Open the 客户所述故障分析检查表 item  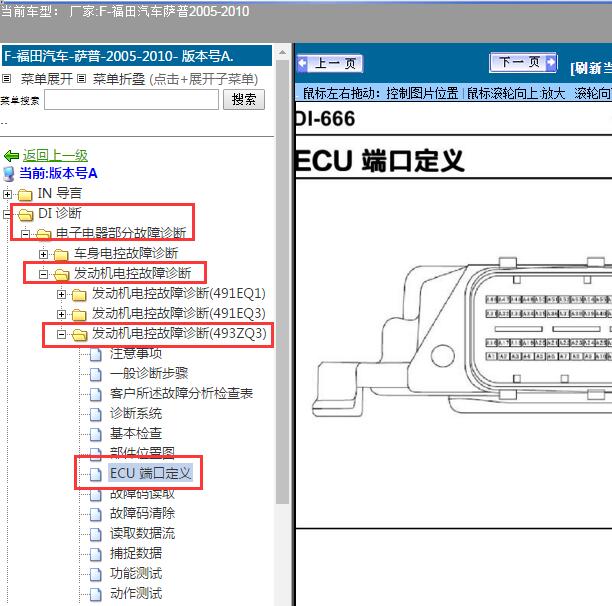point(181,393)
